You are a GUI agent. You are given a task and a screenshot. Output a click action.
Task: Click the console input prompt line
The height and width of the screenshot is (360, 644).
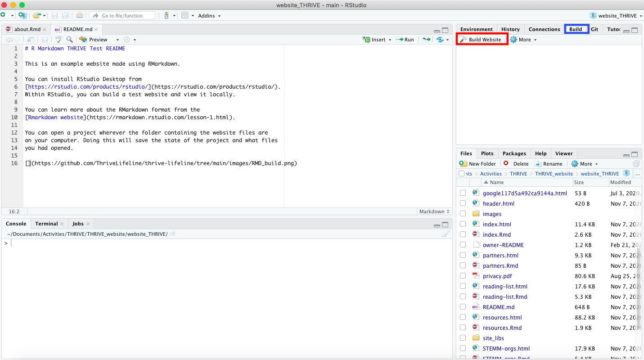point(226,243)
